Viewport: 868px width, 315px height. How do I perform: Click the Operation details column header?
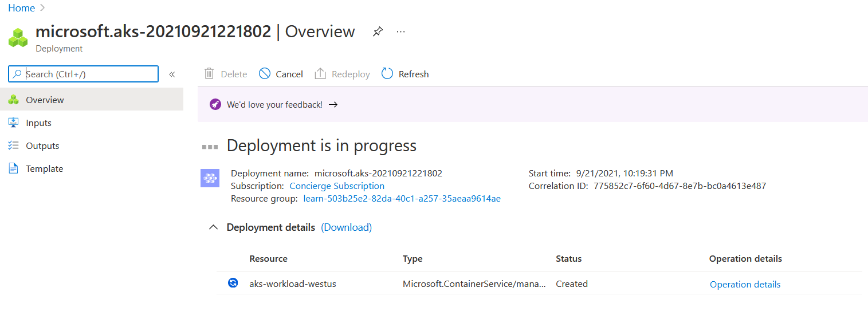[745, 259]
